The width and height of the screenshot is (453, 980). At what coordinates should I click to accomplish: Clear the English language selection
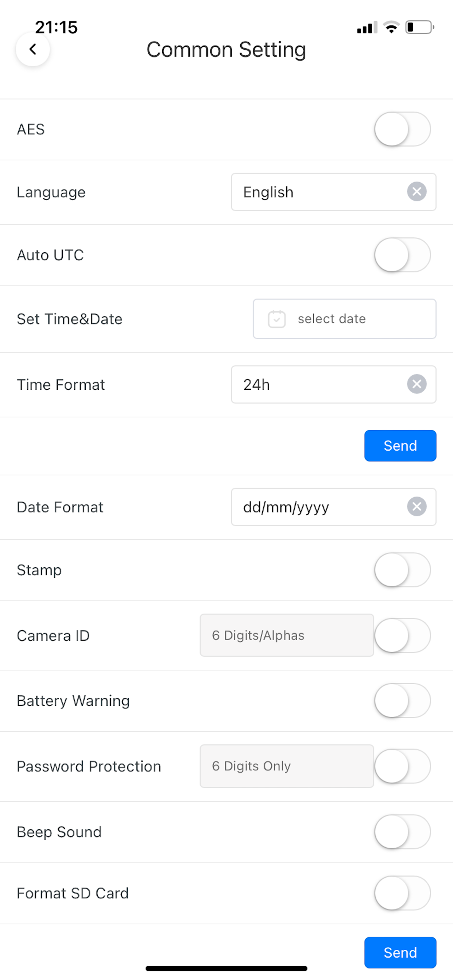click(x=417, y=192)
